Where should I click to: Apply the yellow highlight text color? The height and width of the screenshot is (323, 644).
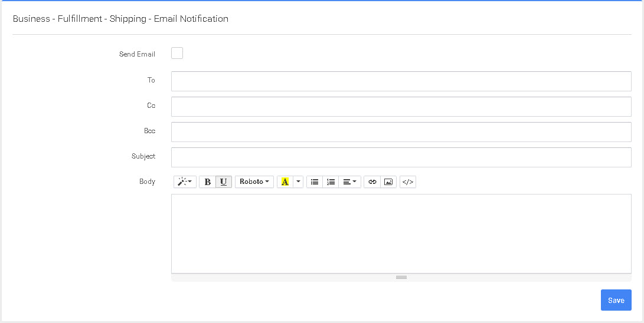285,182
